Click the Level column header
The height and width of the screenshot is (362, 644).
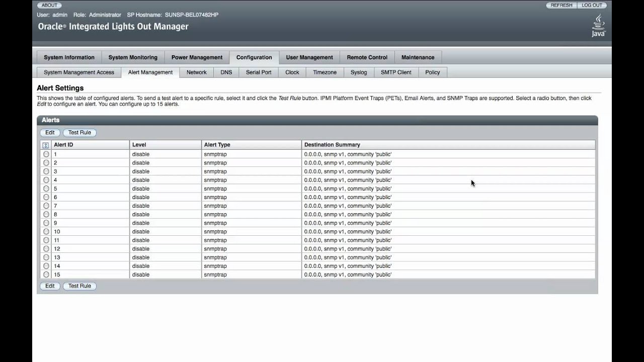[x=166, y=145]
